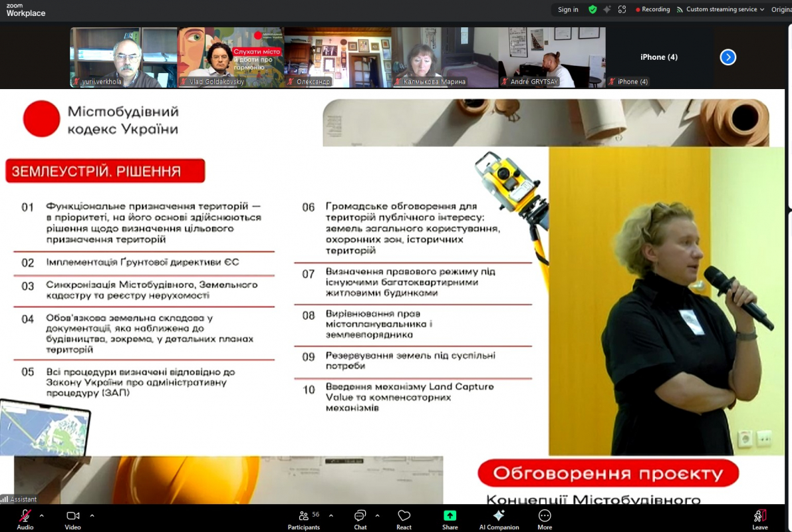Screen dimensions: 792x532
Task: Click the view layout icon in top bar
Action: (x=622, y=9)
